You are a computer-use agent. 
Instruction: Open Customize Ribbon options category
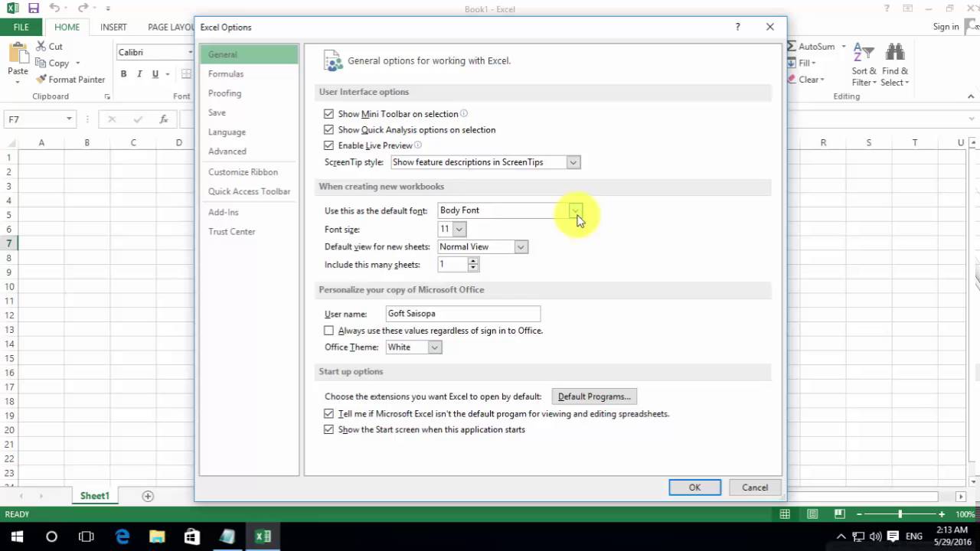249,172
